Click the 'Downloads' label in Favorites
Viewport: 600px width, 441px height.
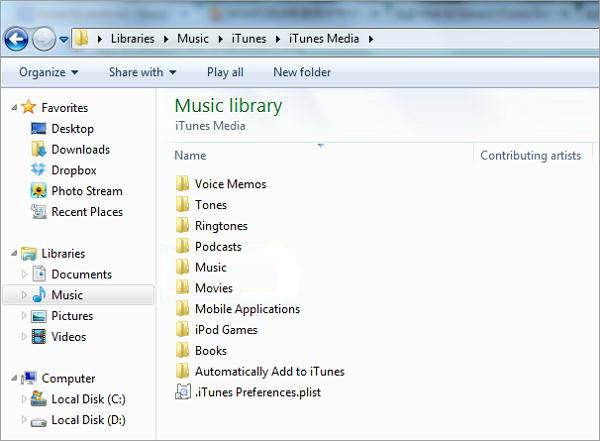[80, 149]
